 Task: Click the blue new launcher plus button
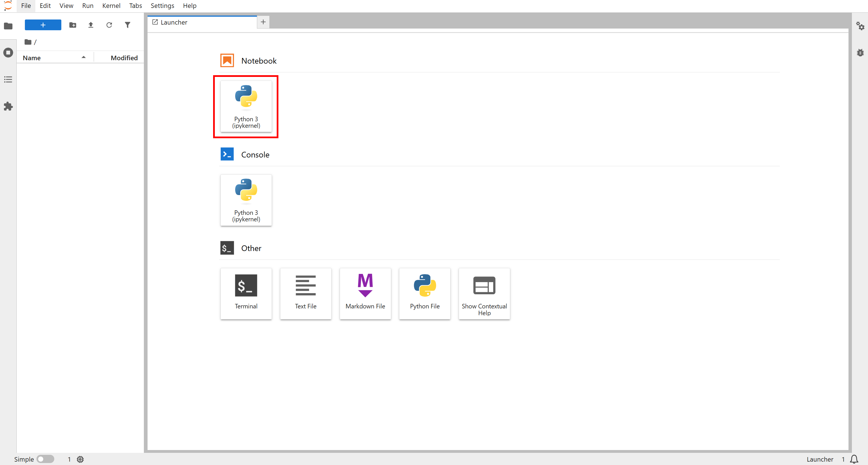pyautogui.click(x=43, y=25)
